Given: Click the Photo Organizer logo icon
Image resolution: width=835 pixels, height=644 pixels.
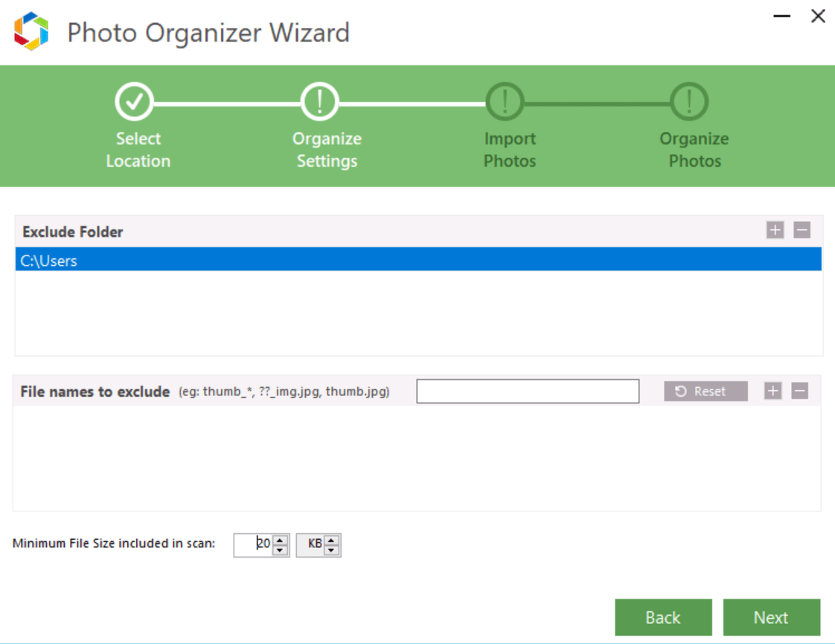Looking at the screenshot, I should [30, 30].
